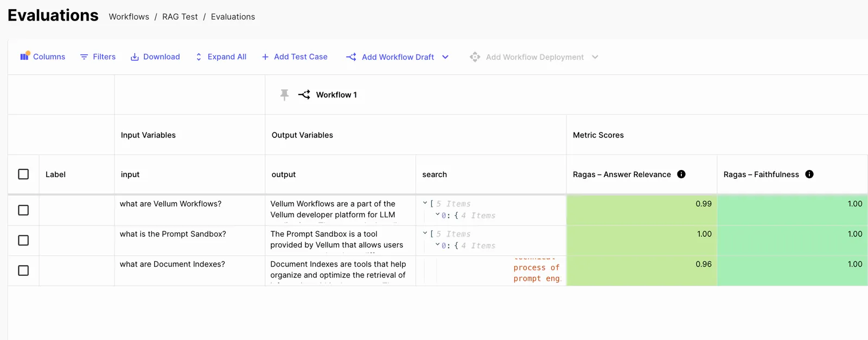Click the 'what is the Prompt Sandbox?' input cell
Screen dimensions: 868x340
tap(189, 241)
